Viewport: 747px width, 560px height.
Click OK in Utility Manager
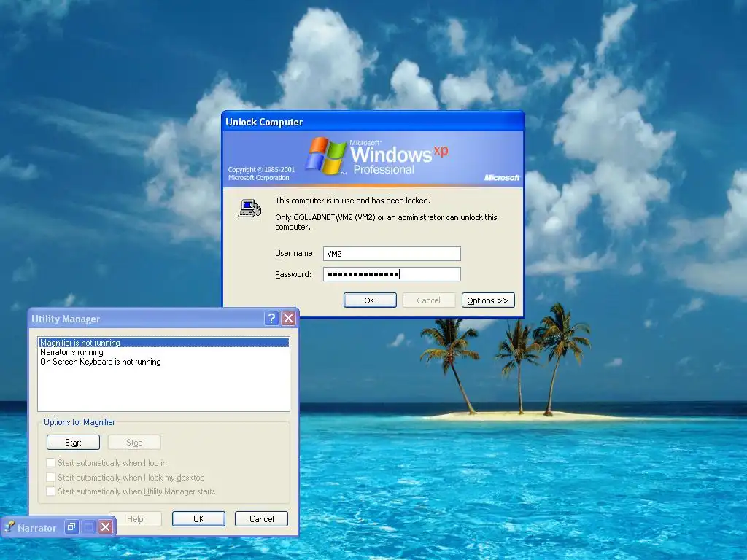[x=198, y=518]
